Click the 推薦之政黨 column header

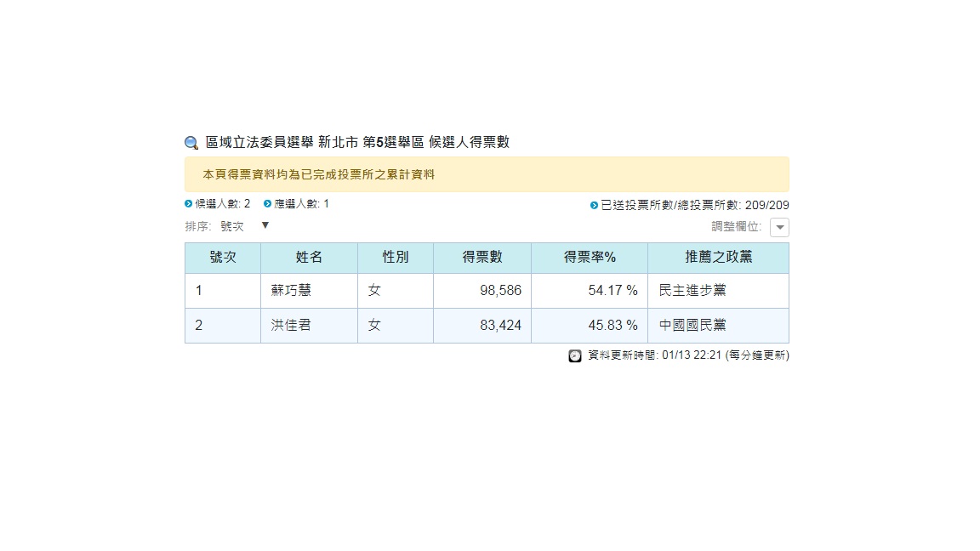point(718,258)
